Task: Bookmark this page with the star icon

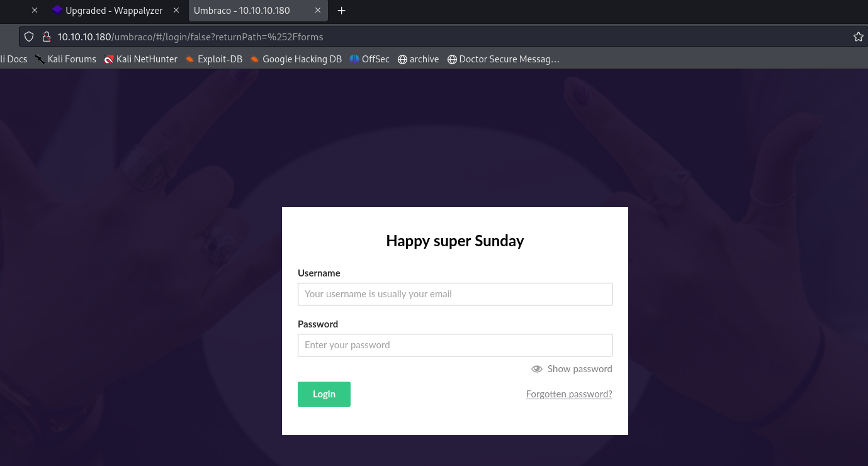Action: [858, 37]
